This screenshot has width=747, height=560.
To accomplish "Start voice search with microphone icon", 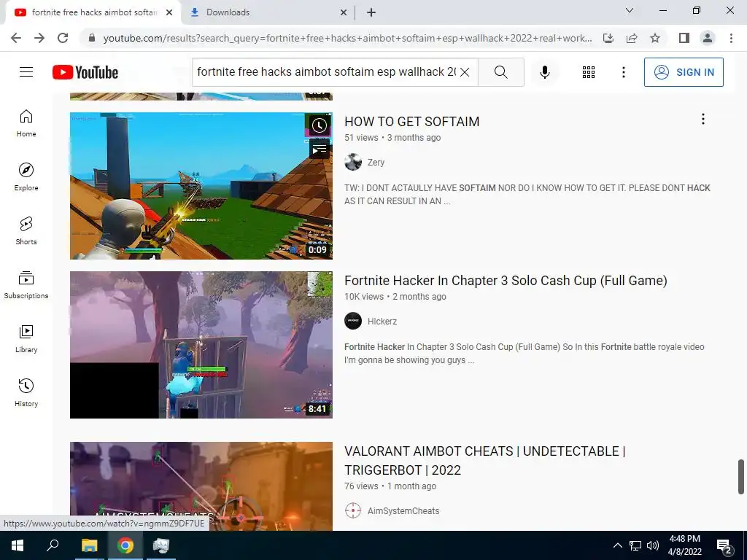I will [x=545, y=72].
